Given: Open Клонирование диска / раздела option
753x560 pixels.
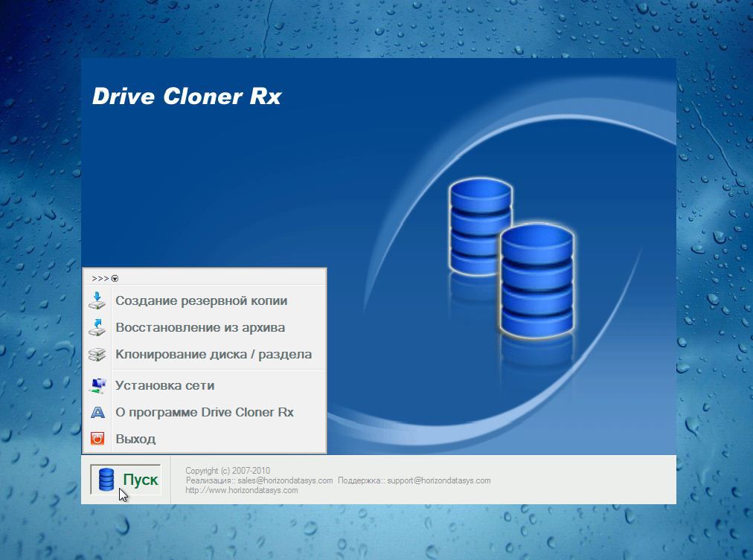Looking at the screenshot, I should [x=214, y=355].
